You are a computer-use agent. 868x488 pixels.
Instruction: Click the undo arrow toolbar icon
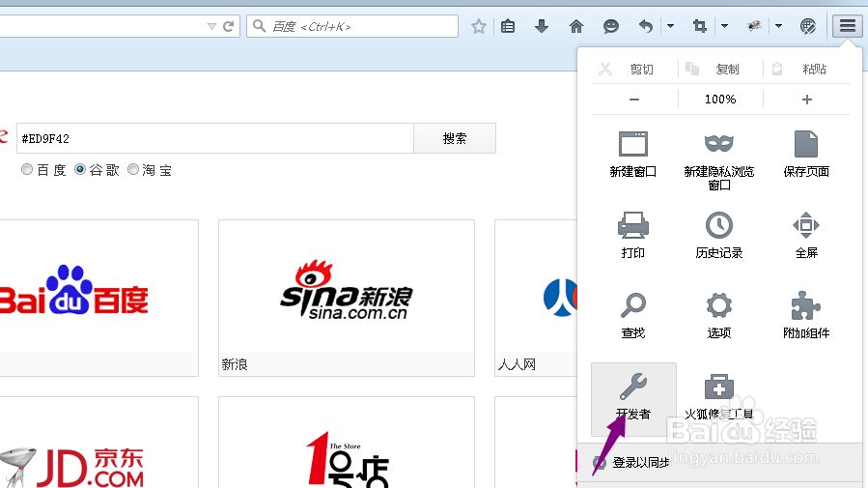[646, 26]
